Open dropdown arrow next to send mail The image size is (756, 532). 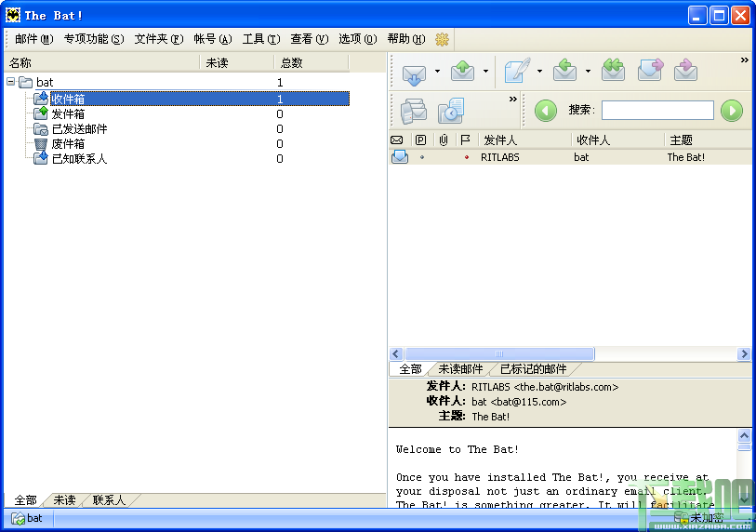[485, 71]
